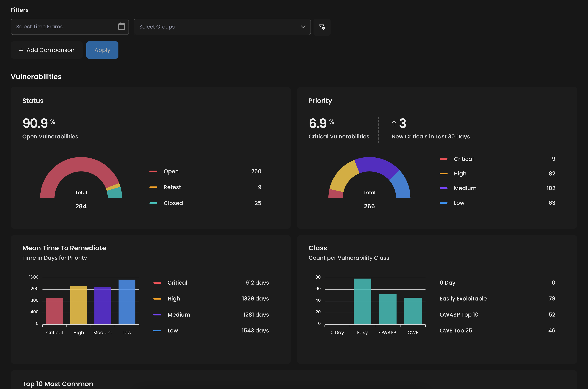Click the orange High legend marker in Mean Time
588x389 pixels.
point(157,299)
